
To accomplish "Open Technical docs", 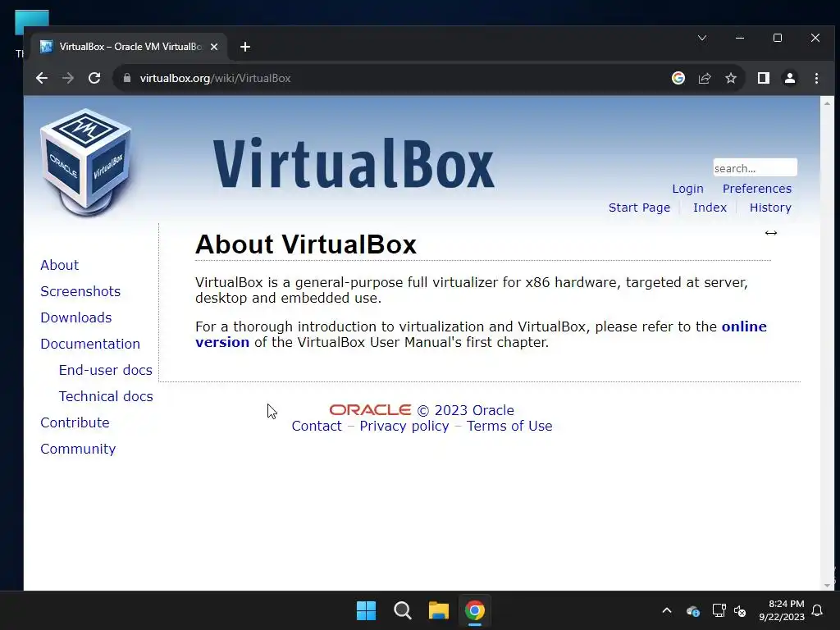I will pyautogui.click(x=106, y=396).
